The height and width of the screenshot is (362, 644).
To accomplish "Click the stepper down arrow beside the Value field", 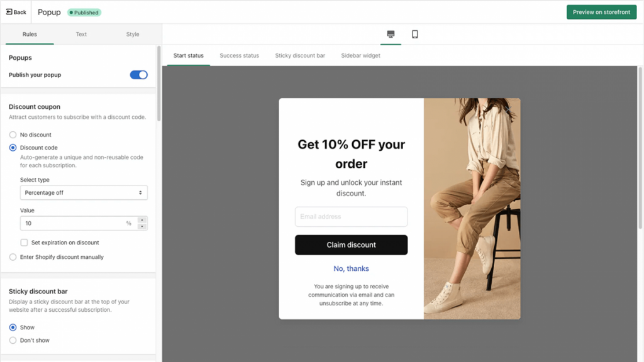I will click(x=142, y=226).
